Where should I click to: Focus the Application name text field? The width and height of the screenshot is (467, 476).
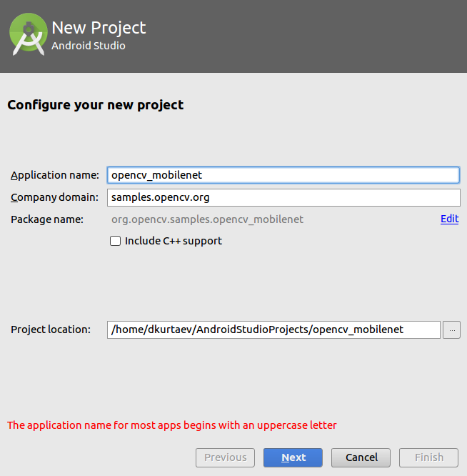[x=283, y=175]
